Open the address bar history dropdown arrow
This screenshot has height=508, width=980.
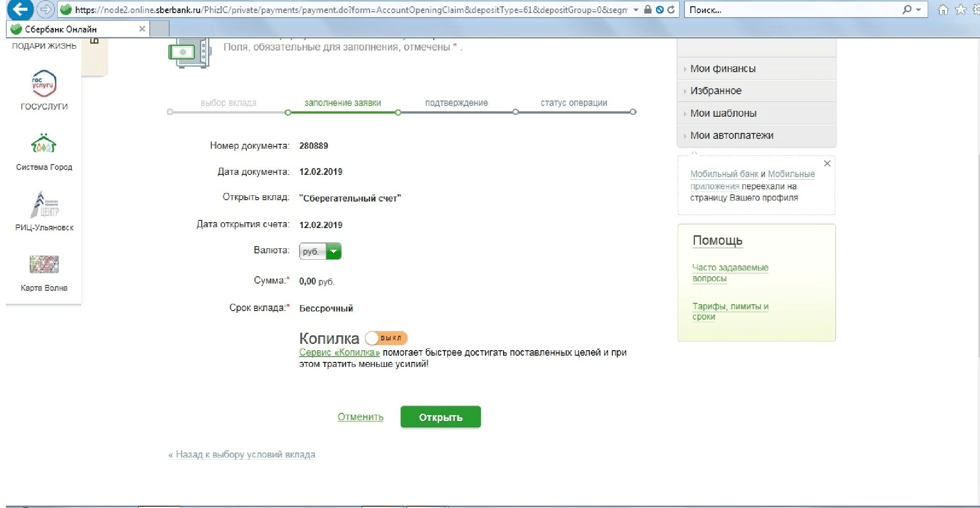coord(636,9)
